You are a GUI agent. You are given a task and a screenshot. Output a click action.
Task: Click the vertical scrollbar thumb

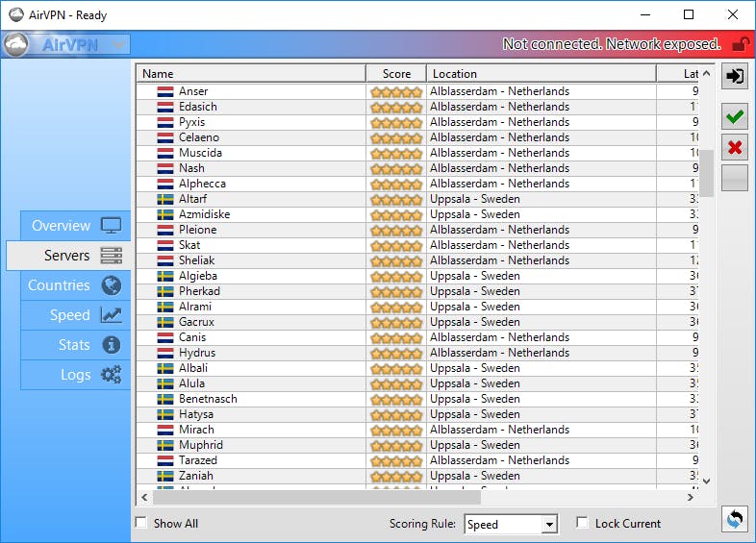pyautogui.click(x=707, y=173)
